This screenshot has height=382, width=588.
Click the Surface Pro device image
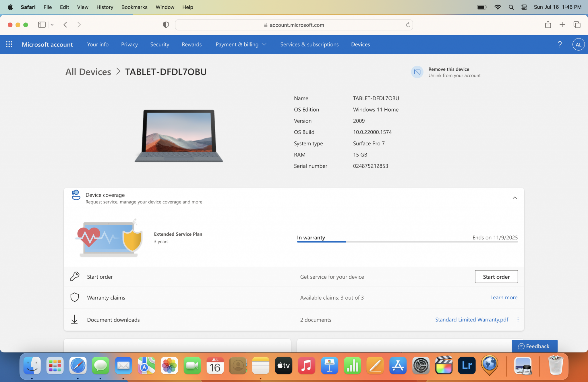coord(179,136)
